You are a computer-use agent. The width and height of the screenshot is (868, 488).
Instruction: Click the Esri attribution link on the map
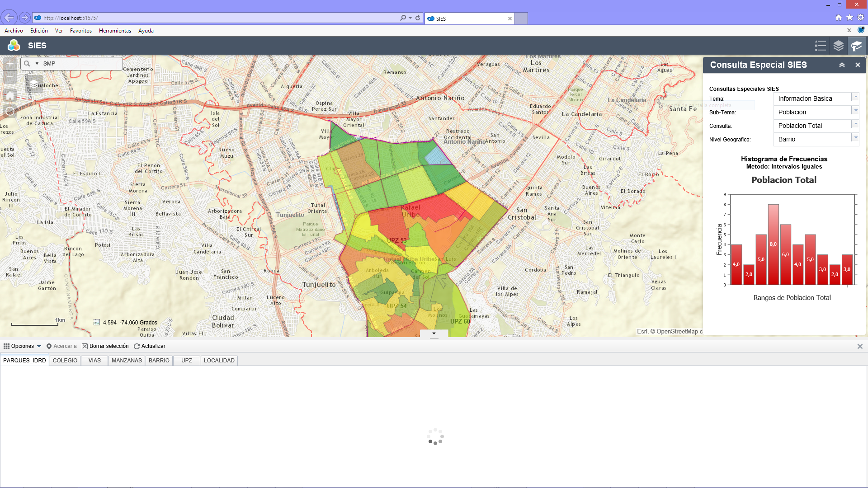(x=642, y=331)
